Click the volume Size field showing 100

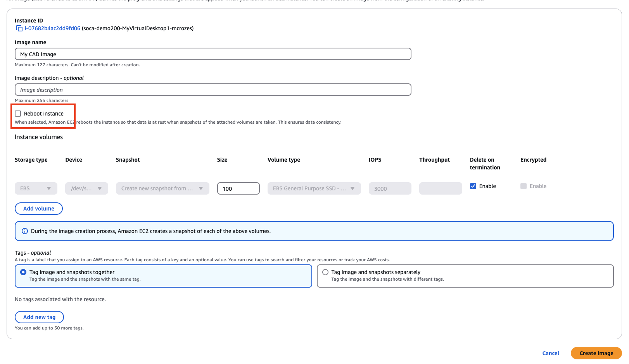tap(238, 188)
